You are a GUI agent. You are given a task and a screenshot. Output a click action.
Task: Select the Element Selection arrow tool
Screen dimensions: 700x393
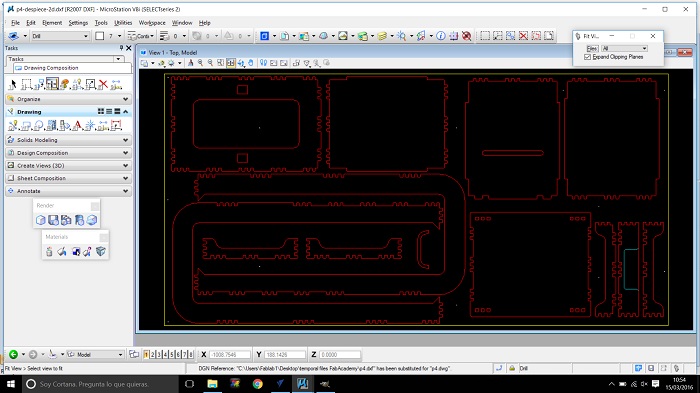[x=12, y=84]
